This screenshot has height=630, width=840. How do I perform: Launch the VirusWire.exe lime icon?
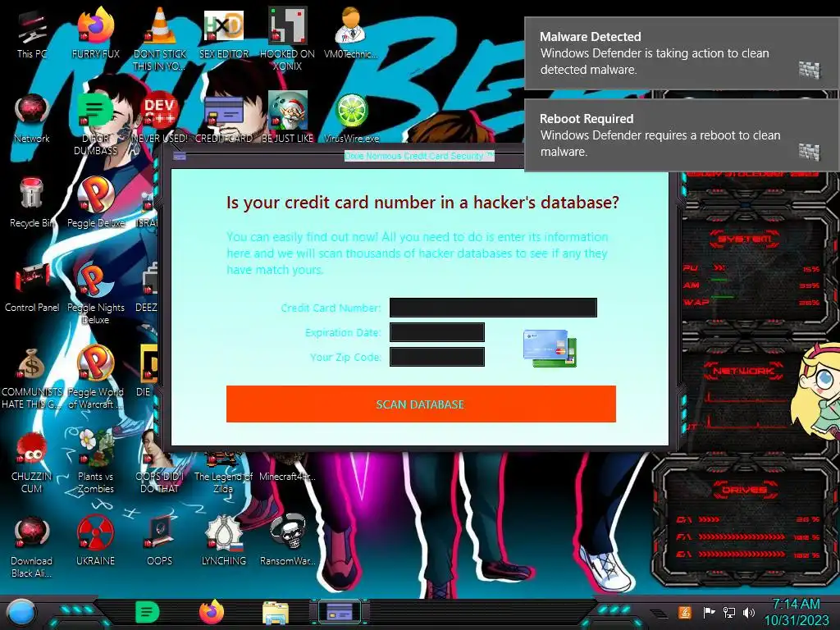pyautogui.click(x=351, y=119)
